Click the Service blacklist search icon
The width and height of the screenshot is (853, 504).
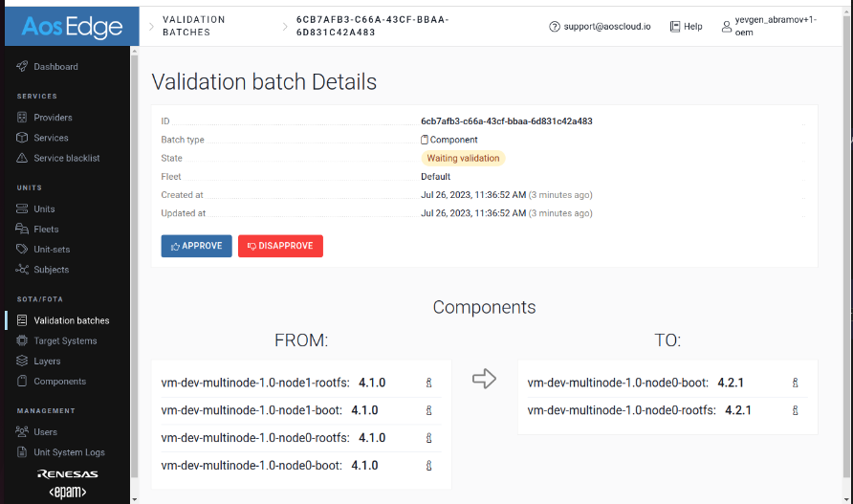pos(23,158)
